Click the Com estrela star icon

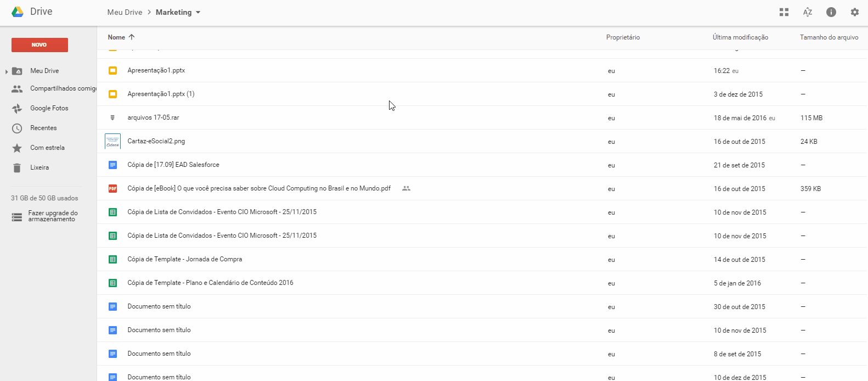(x=17, y=148)
